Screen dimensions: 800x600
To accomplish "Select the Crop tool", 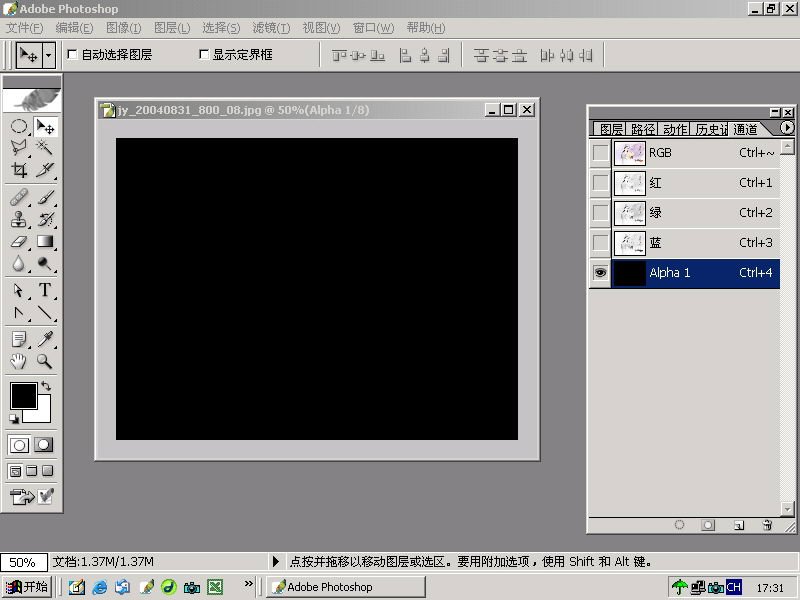I will [x=19, y=170].
